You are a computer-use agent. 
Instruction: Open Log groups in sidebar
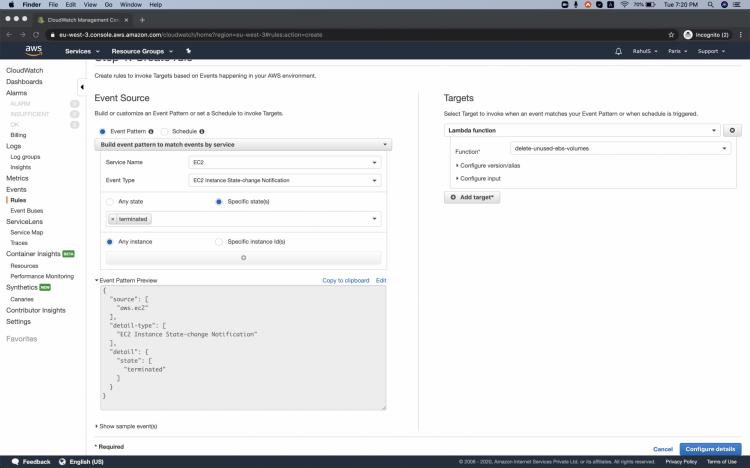tap(25, 157)
